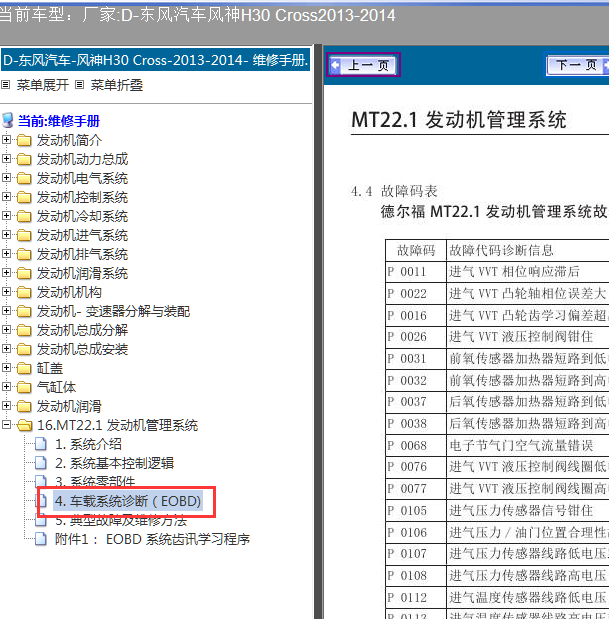Expand the 发动机电气系统 tree node

[6, 177]
